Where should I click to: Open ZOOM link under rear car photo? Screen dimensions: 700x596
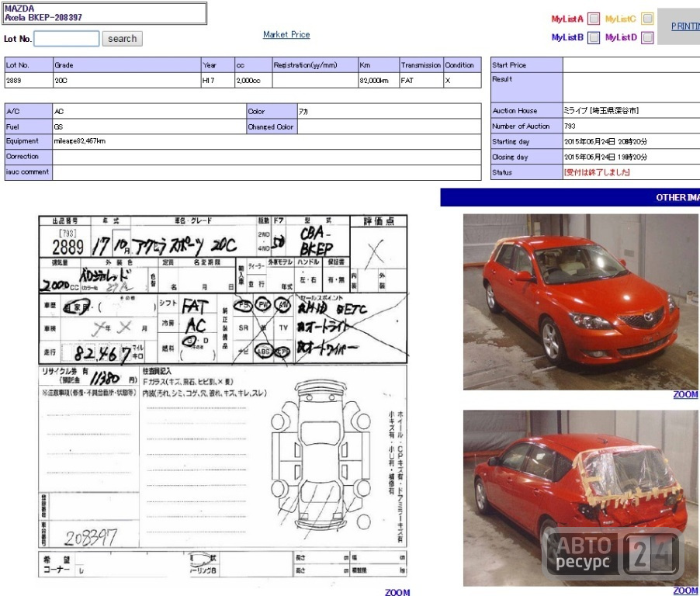[685, 591]
